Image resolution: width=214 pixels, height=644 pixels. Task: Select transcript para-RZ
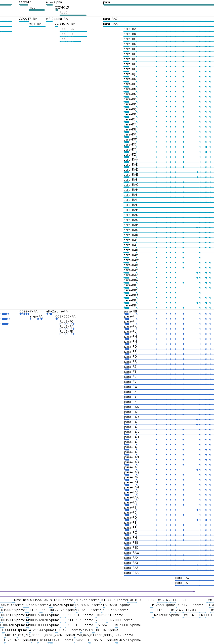coord(130,155)
